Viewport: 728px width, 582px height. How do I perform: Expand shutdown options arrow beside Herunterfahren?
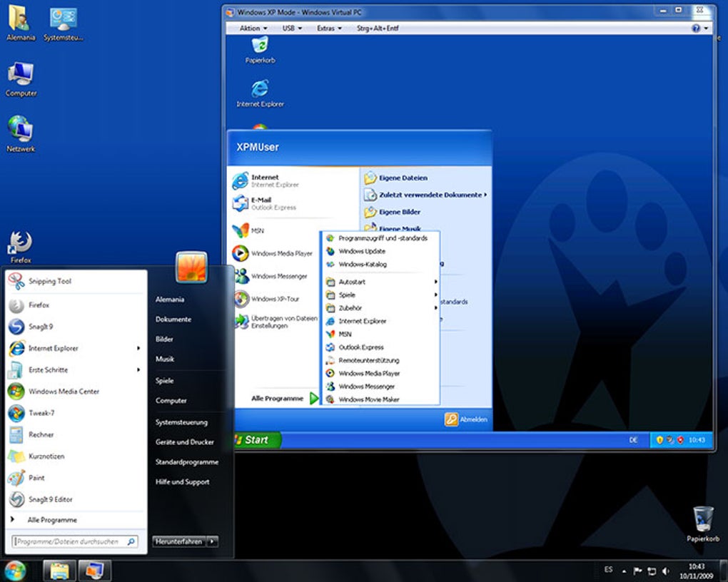point(213,541)
